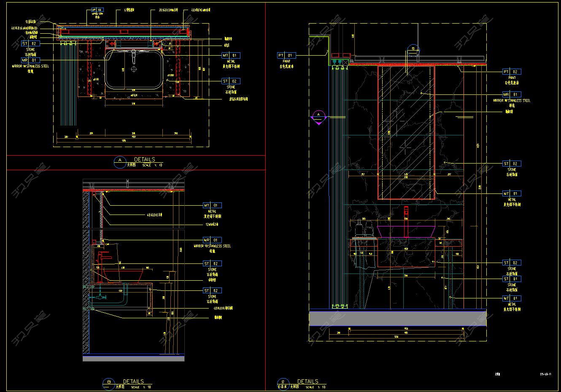Click the drawing number in bottom-right corner
Viewport: 561px width, 392px height.
coord(546,373)
